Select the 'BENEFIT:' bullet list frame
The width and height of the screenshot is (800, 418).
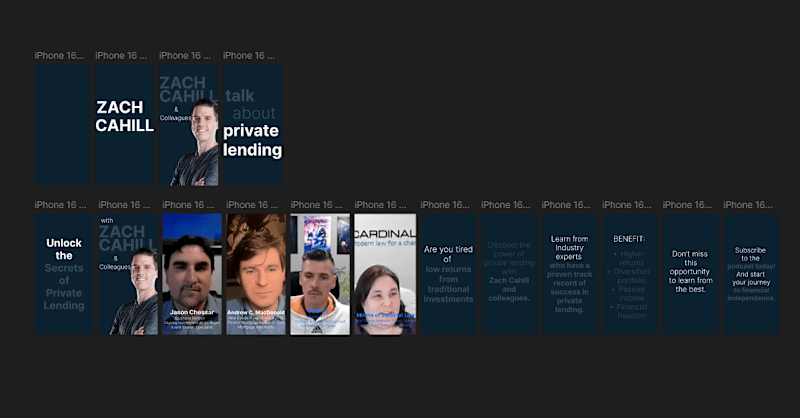tap(630, 275)
